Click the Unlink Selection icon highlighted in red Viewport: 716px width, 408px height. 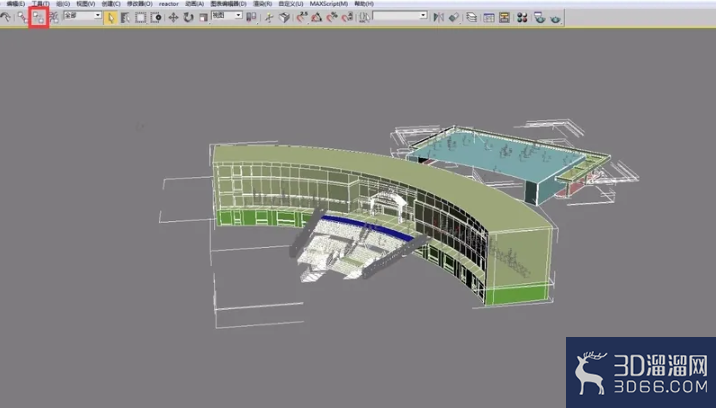pos(38,17)
